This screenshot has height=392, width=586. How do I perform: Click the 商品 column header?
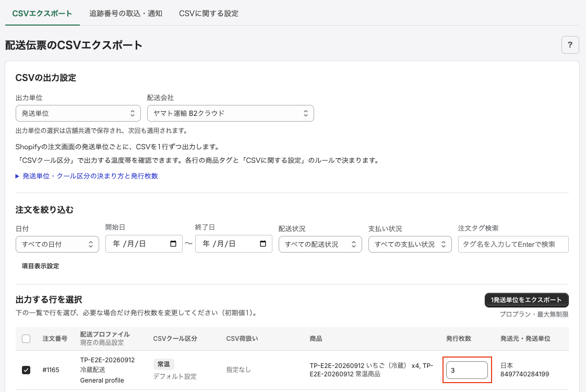pyautogui.click(x=316, y=339)
